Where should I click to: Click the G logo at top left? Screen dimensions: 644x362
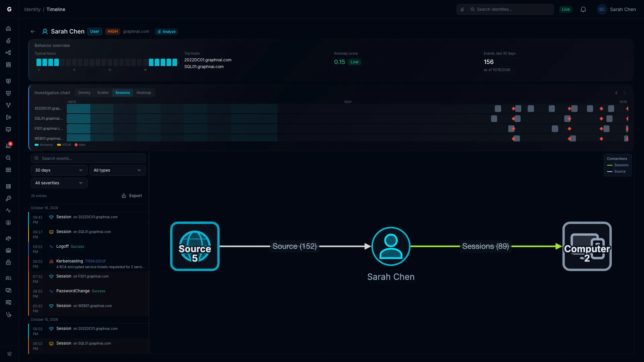pos(9,9)
